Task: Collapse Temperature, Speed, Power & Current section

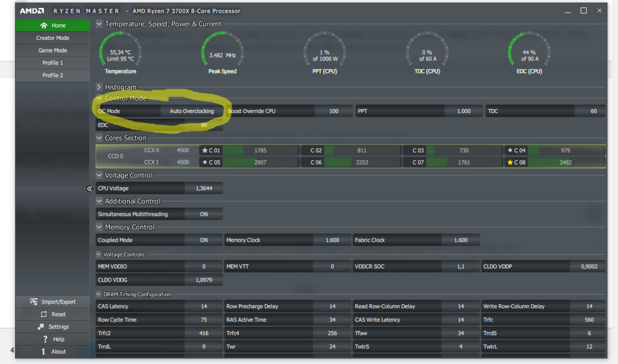Action: (99, 24)
